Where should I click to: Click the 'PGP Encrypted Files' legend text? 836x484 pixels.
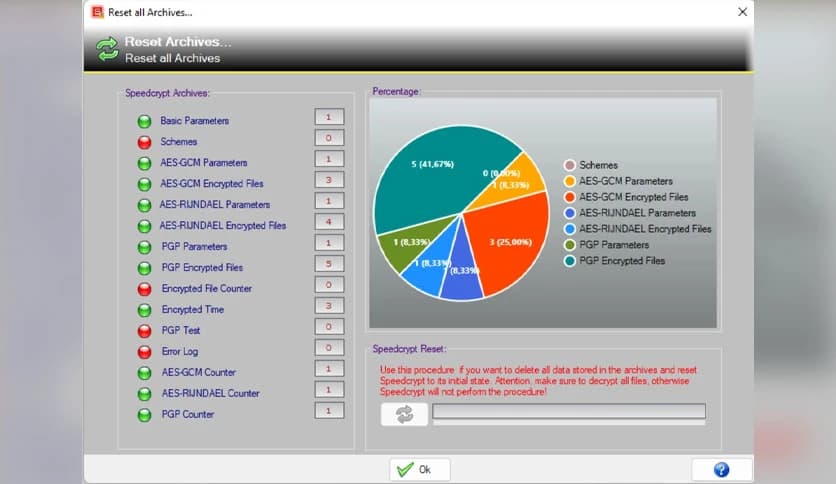coord(622,261)
